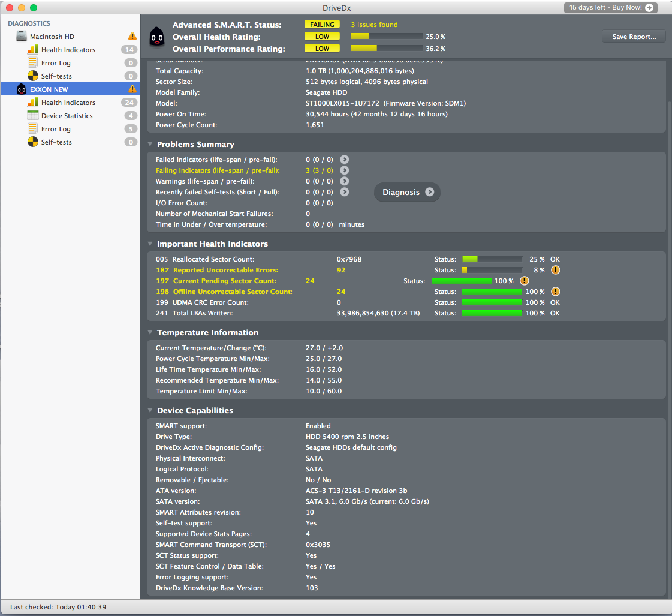Click arrow next to Warnings count

(x=344, y=181)
